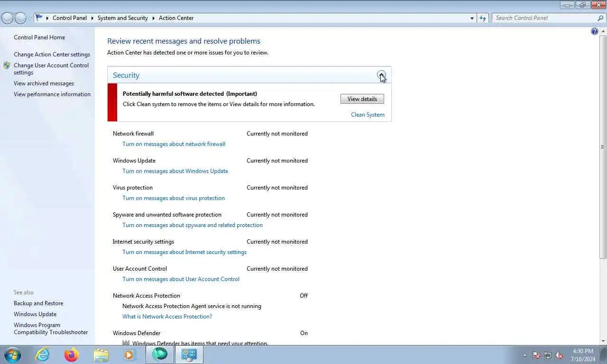Click Action Center breadcrumb
The height and width of the screenshot is (364, 607).
(x=176, y=18)
